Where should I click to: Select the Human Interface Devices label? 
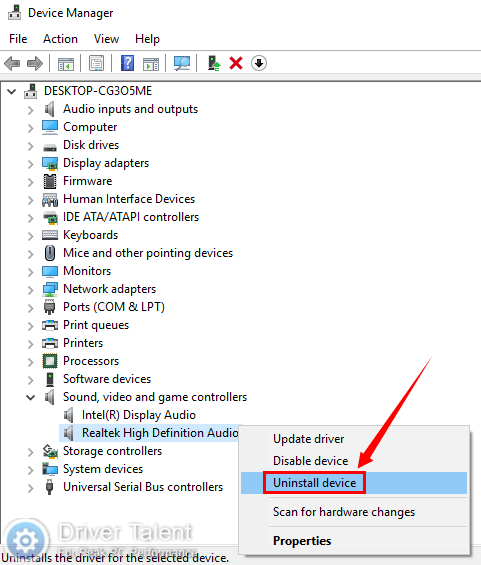[129, 199]
